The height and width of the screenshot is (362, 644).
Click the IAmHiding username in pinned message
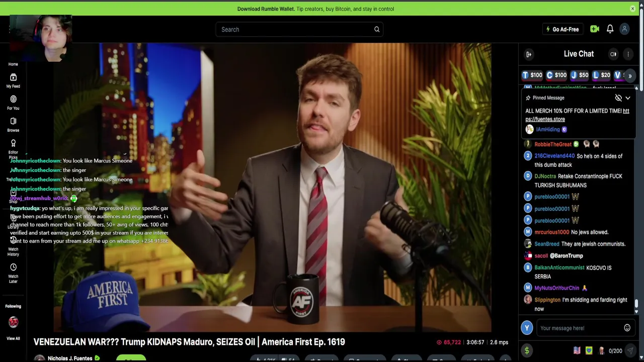548,129
